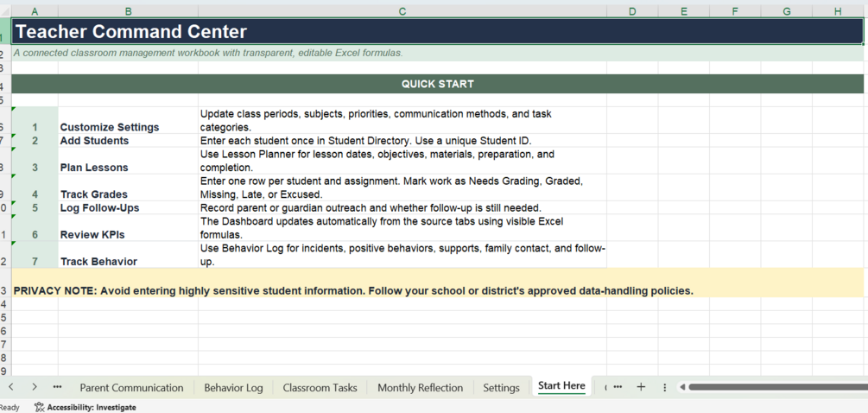The width and height of the screenshot is (868, 413).
Task: Select the QUICK START header bar
Action: point(437,84)
